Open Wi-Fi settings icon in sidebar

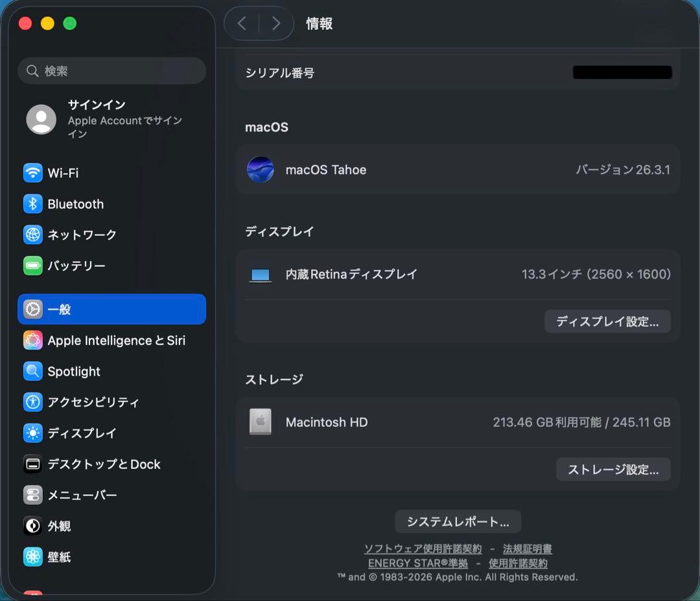click(32, 173)
